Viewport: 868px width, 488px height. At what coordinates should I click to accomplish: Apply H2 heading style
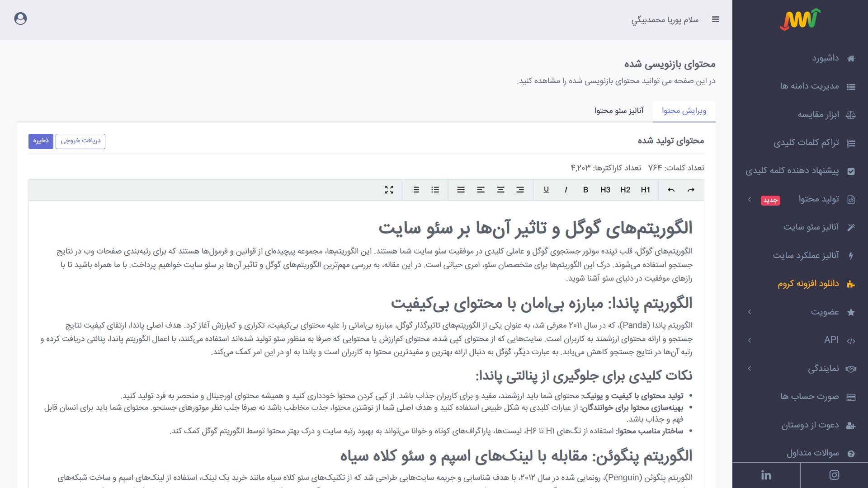click(x=625, y=190)
